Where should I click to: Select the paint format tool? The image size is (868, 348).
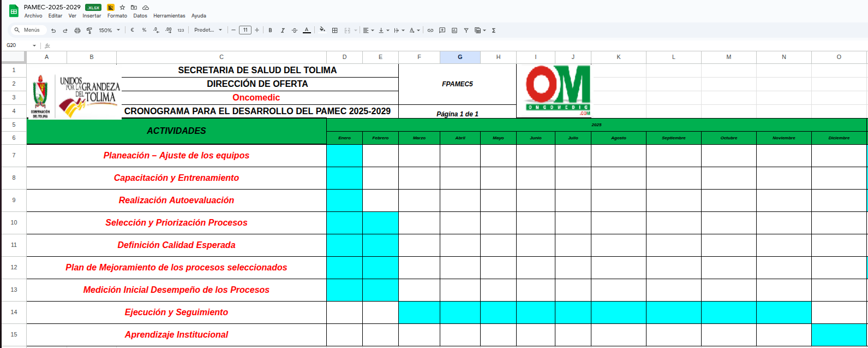point(89,31)
